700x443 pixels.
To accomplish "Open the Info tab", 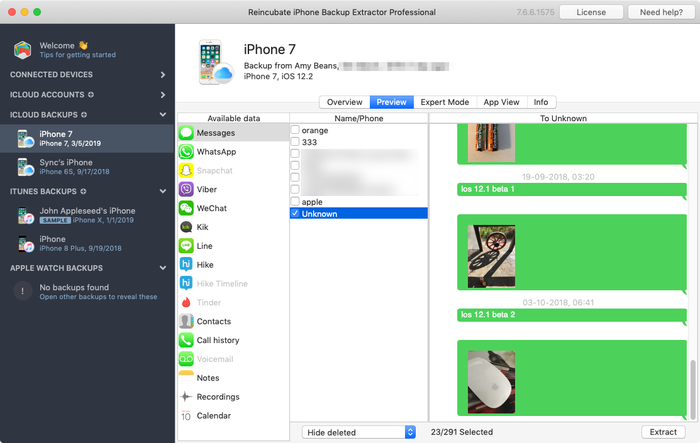I will tap(541, 102).
